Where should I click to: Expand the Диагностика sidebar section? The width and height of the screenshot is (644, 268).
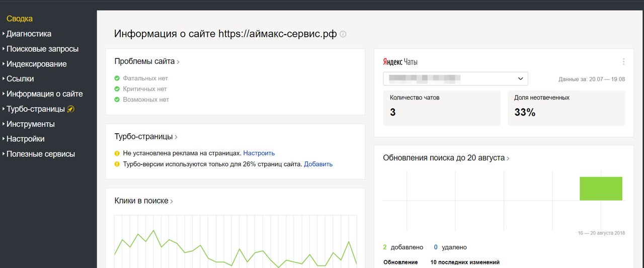click(29, 34)
